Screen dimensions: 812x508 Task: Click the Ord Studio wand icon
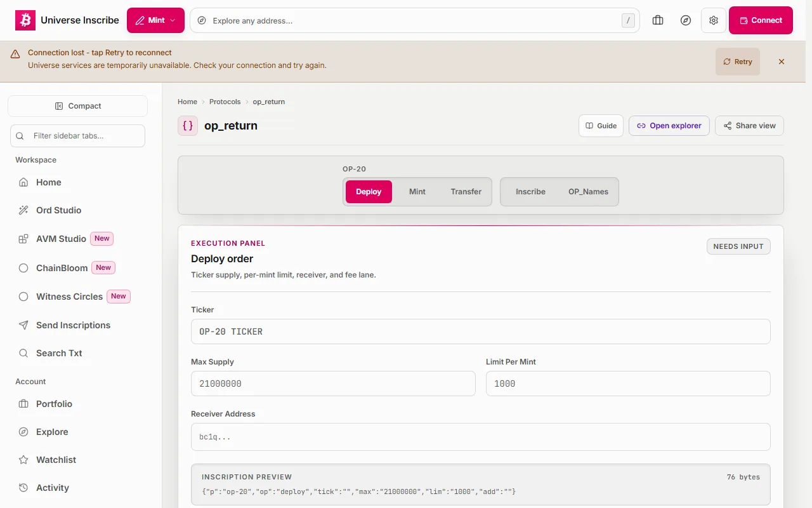point(23,210)
